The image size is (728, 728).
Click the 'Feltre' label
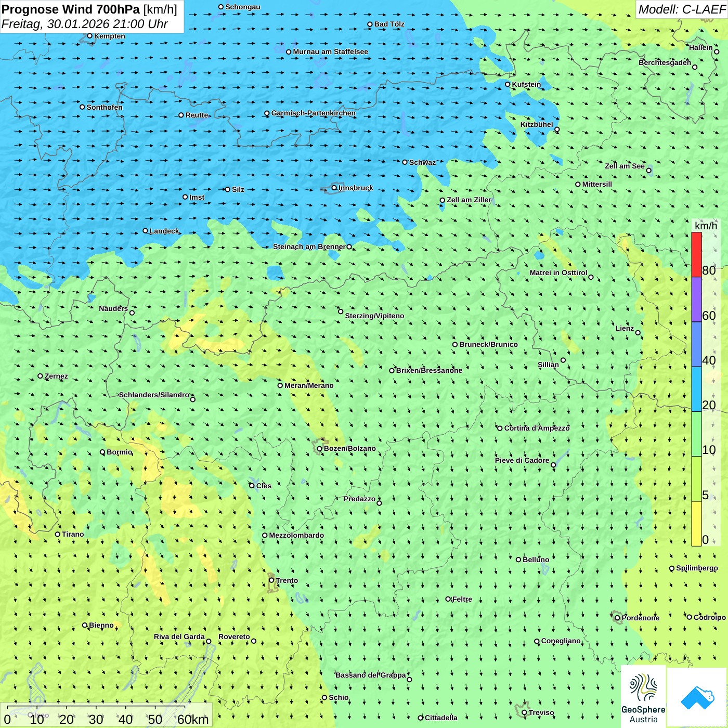[x=462, y=599]
